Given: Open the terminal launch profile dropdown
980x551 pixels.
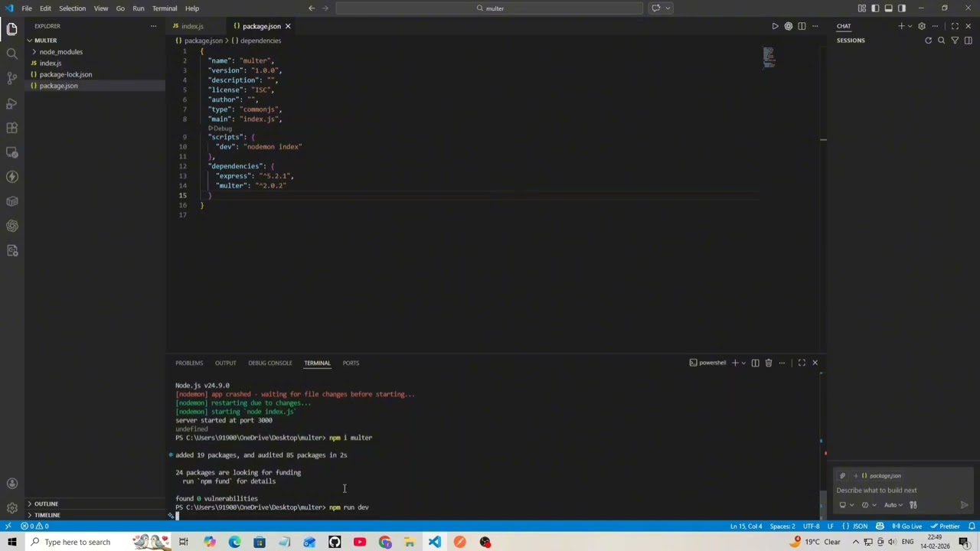Looking at the screenshot, I should (x=743, y=363).
